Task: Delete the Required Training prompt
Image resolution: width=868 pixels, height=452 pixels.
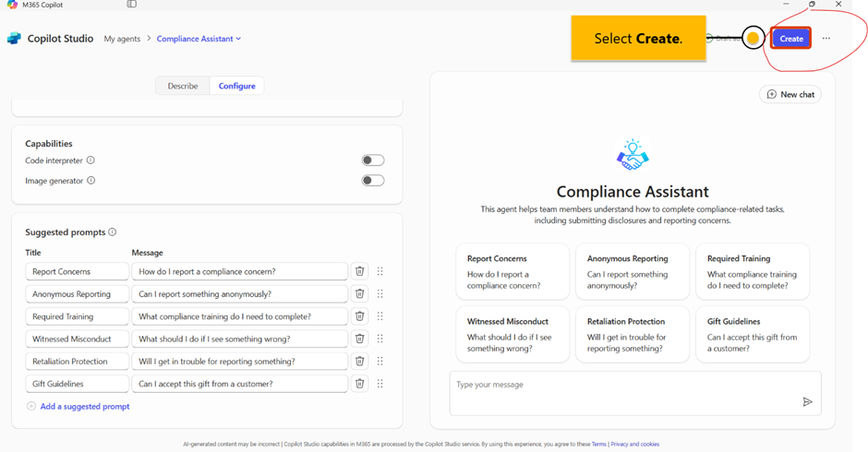Action: click(x=360, y=315)
